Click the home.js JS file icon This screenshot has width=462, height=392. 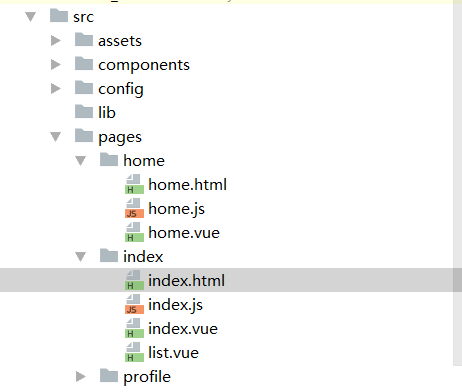[x=134, y=208]
